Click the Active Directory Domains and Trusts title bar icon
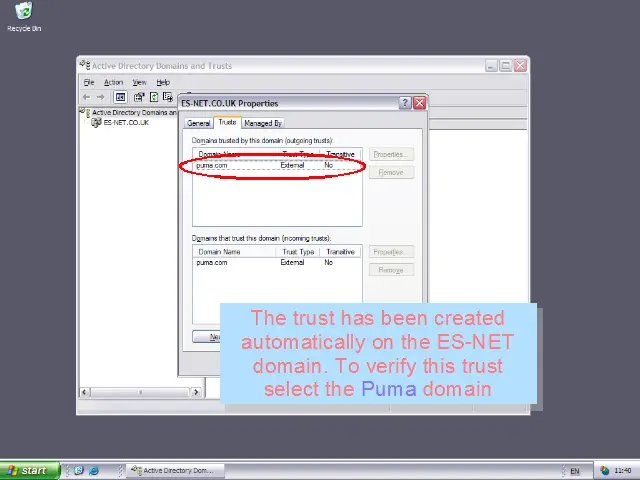Image resolution: width=640 pixels, height=480 pixels. point(85,65)
